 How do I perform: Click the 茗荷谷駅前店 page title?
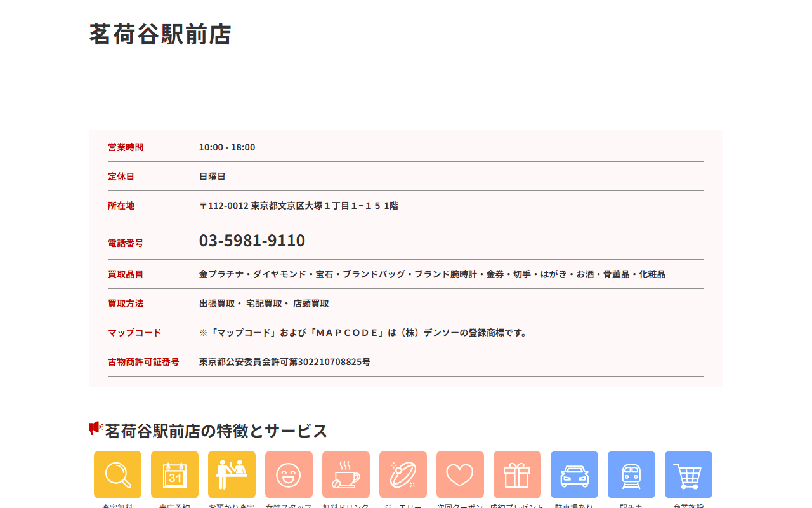click(x=160, y=34)
